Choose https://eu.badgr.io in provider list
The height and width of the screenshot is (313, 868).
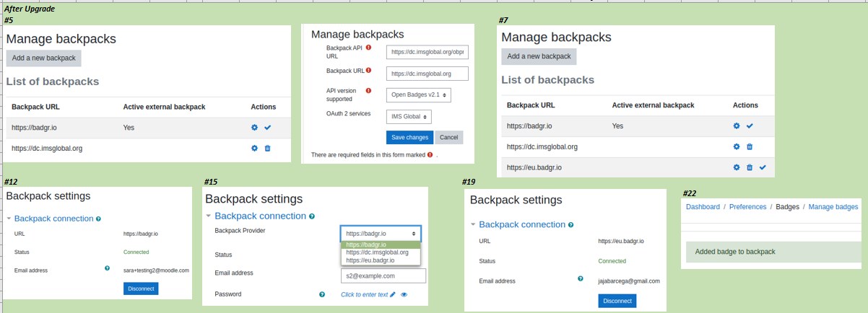pos(381,260)
